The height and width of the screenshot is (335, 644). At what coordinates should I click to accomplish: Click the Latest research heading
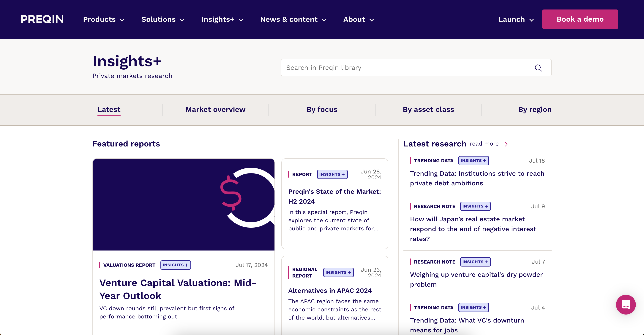point(435,144)
